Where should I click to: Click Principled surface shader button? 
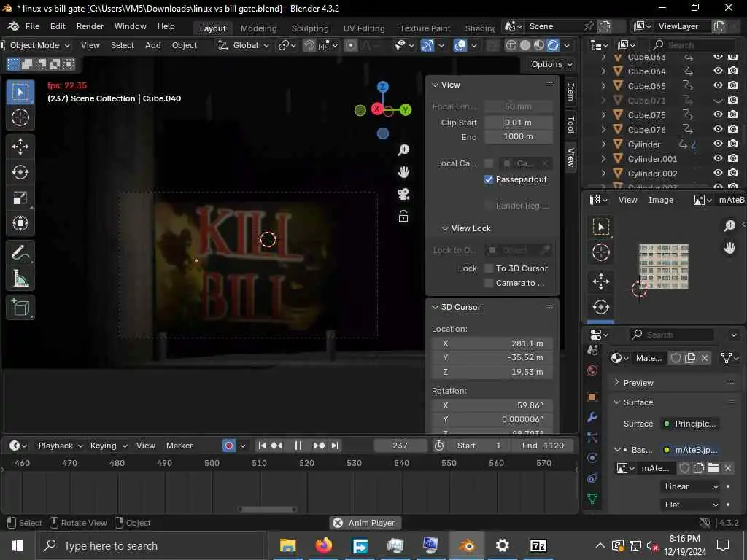(x=690, y=424)
